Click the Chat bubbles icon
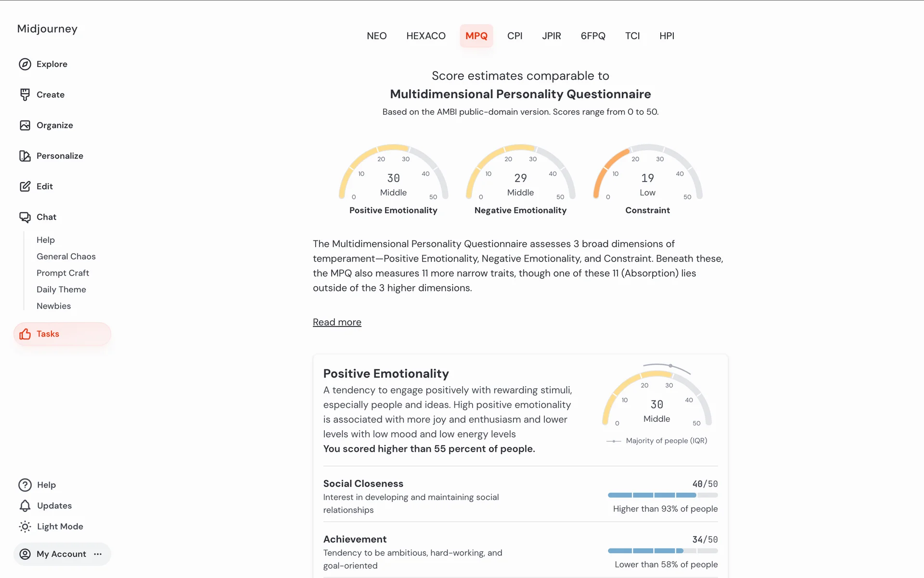Image resolution: width=924 pixels, height=578 pixels. [25, 217]
